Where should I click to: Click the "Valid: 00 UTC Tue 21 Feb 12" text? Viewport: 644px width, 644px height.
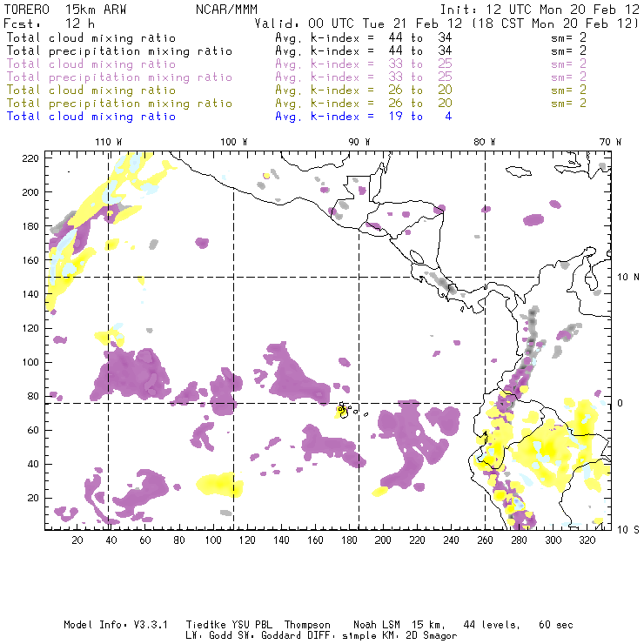tap(359, 23)
